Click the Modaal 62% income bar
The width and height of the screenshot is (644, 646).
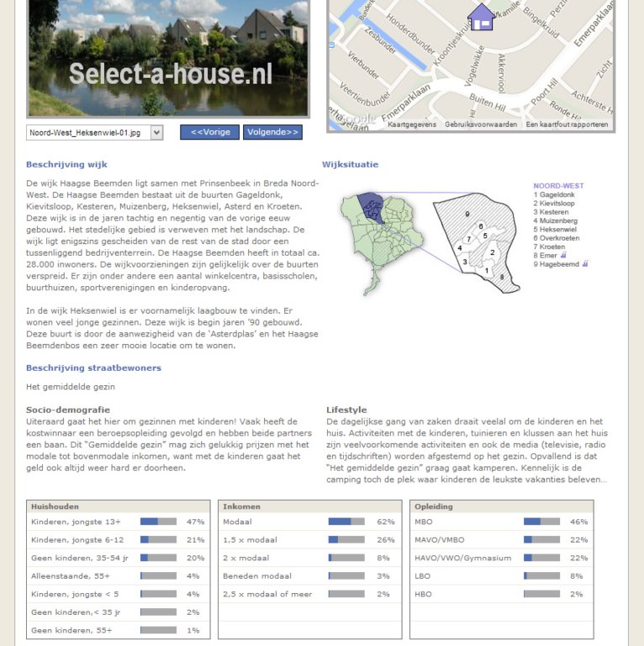point(346,522)
